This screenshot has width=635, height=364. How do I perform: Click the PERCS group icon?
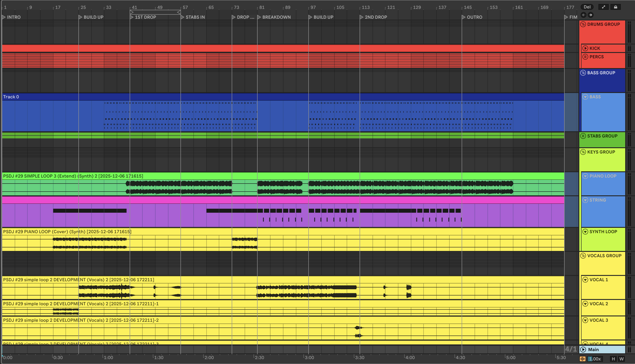click(x=585, y=57)
